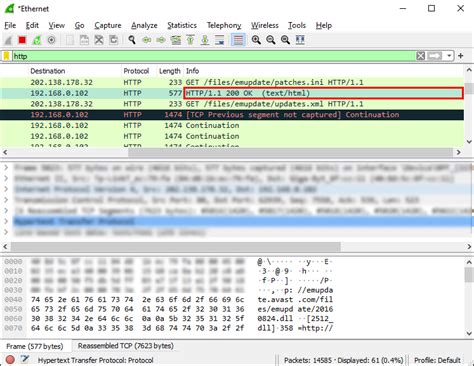Screen dimensions: 474x366
Task: Switch to the Frame (577 bytes) tab
Action: [x=35, y=346]
